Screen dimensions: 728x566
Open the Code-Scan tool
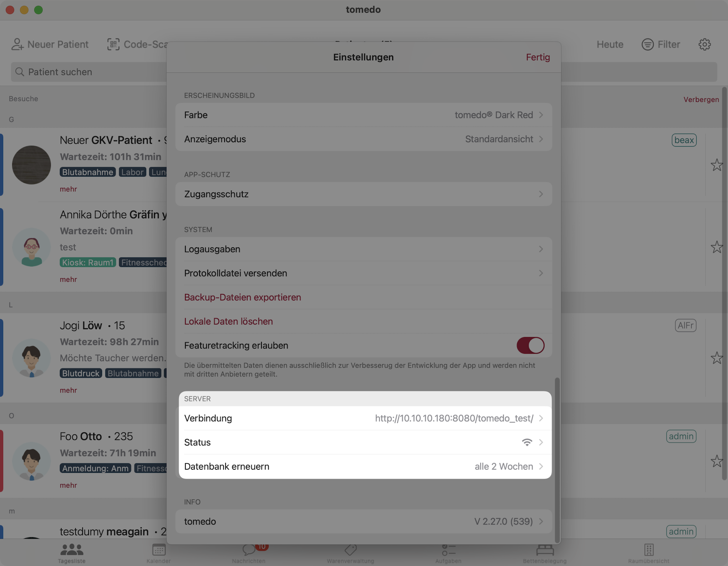[137, 44]
